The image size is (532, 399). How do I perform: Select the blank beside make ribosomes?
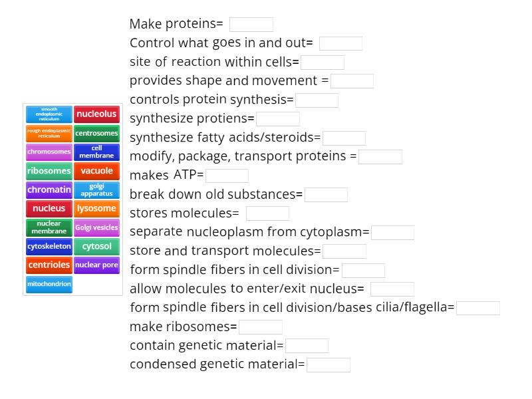point(261,327)
